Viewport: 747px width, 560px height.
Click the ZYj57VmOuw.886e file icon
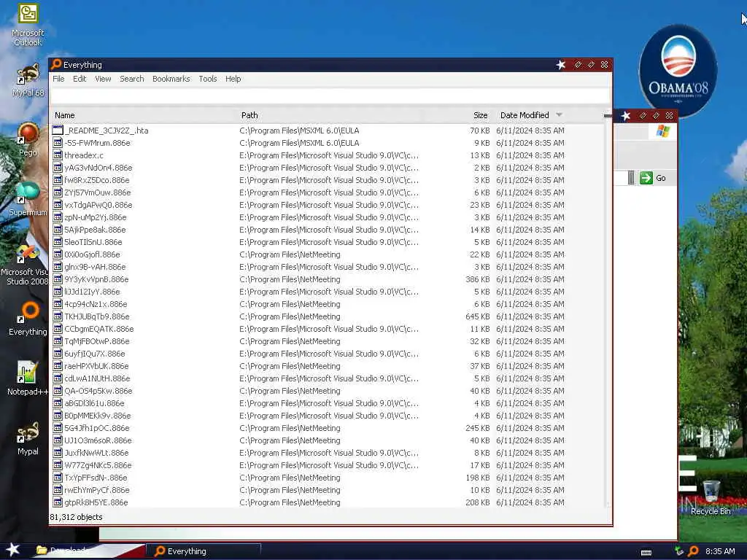click(x=58, y=192)
